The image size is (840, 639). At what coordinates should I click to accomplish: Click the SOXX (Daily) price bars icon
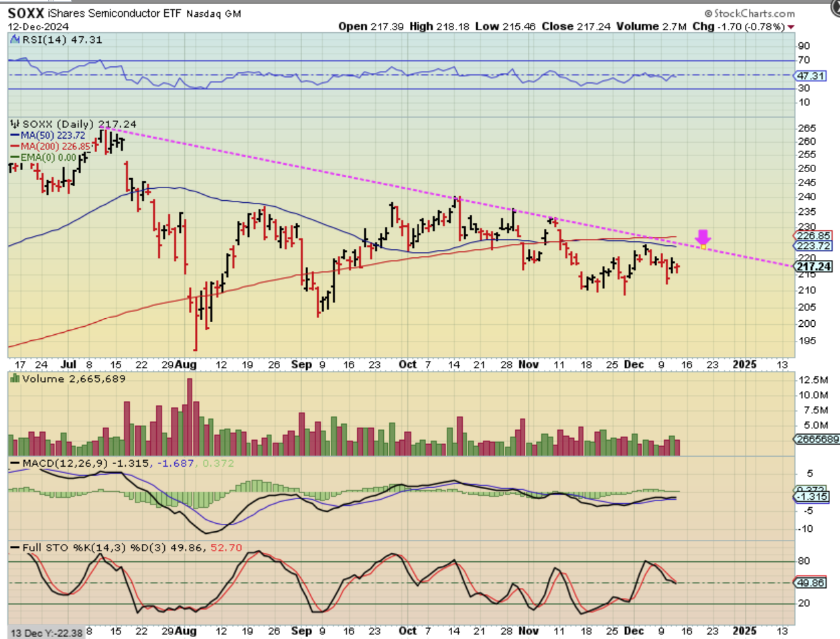[x=15, y=125]
